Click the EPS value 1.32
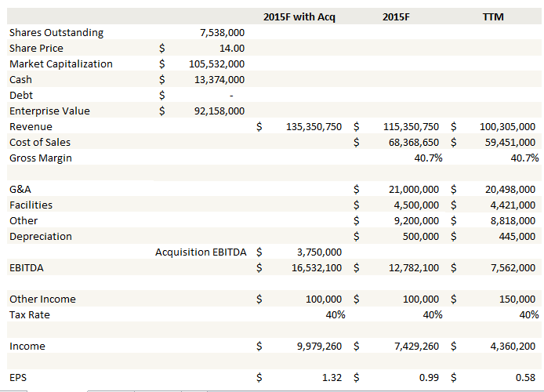Screen dimensions: 544x392 pyautogui.click(x=332, y=377)
